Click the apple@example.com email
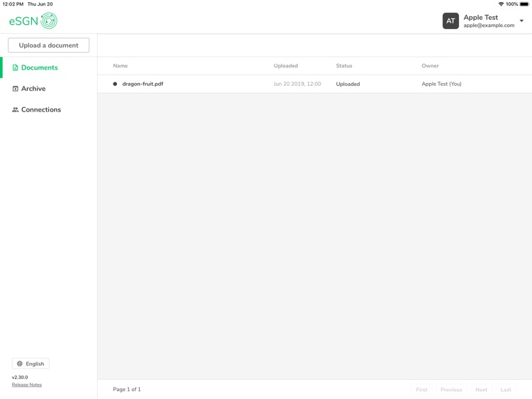 (489, 26)
